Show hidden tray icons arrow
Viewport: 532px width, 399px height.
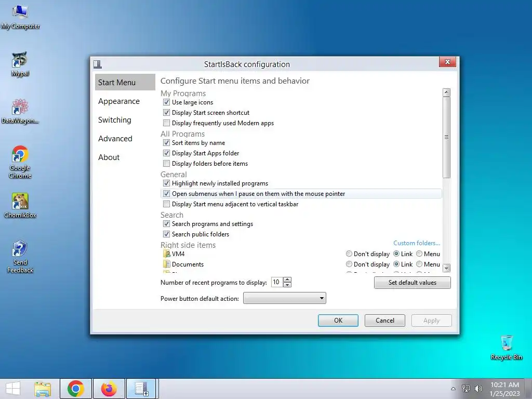click(x=453, y=389)
